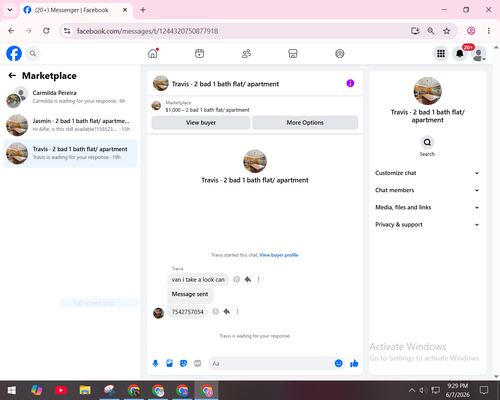Image resolution: width=500 pixels, height=400 pixels.
Task: Go to the Home feed icon
Action: tap(153, 53)
